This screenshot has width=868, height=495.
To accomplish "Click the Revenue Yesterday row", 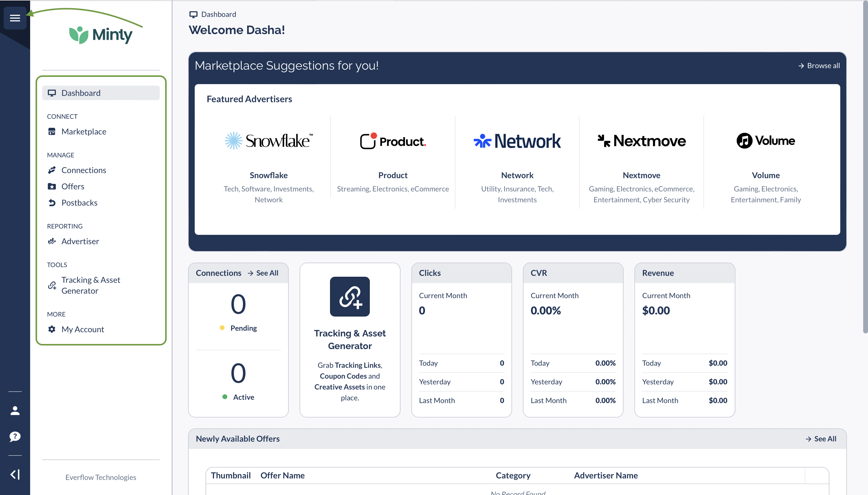I will (684, 382).
